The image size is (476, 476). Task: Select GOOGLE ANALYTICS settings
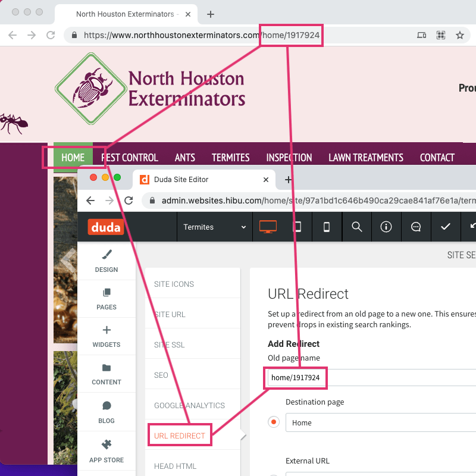pos(193,406)
